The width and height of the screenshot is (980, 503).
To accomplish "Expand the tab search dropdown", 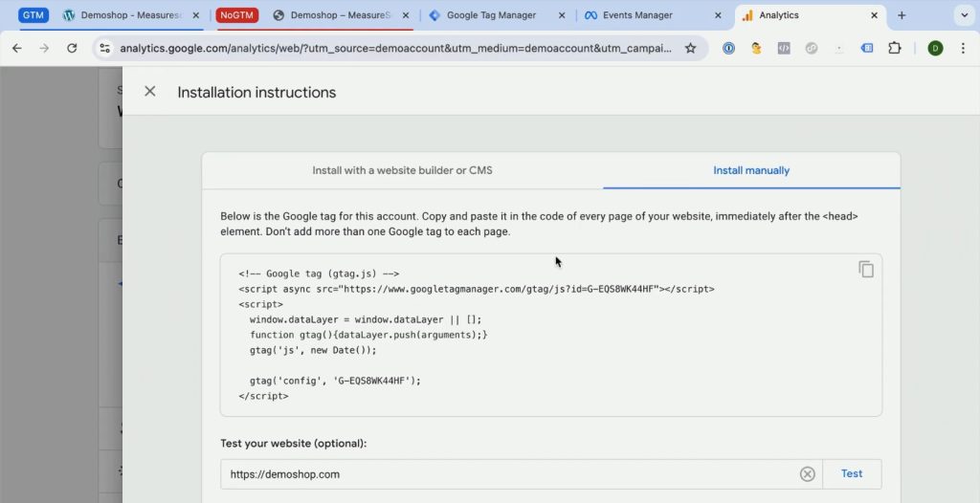I will pyautogui.click(x=965, y=15).
